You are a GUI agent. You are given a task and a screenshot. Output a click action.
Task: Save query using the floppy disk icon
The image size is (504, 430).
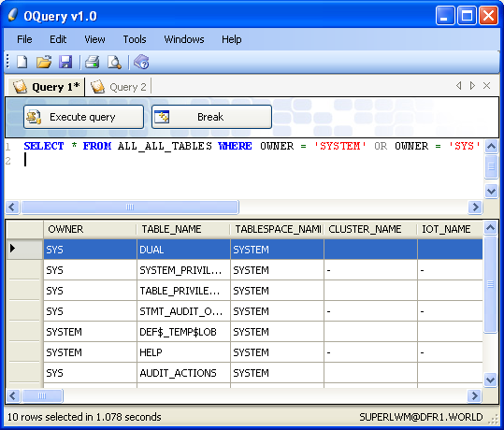click(65, 62)
